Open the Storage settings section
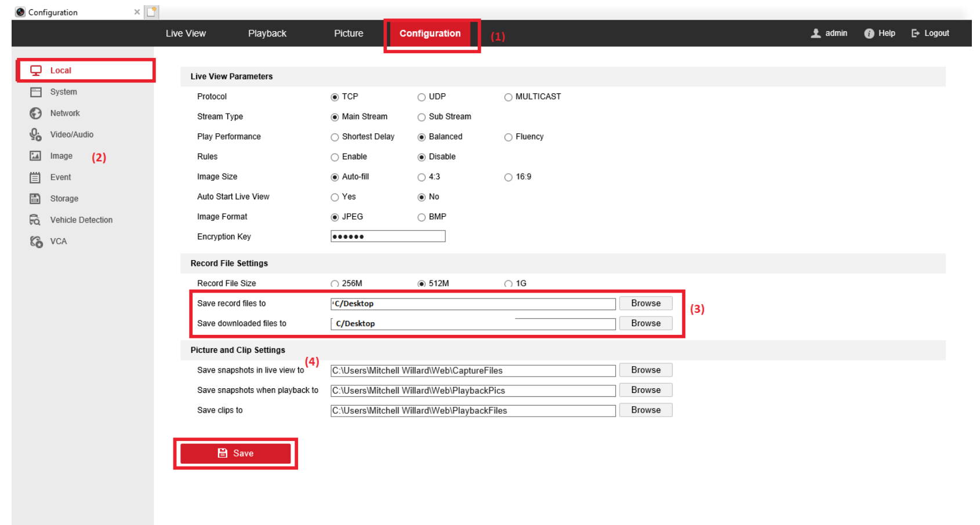The height and width of the screenshot is (525, 980). click(63, 198)
